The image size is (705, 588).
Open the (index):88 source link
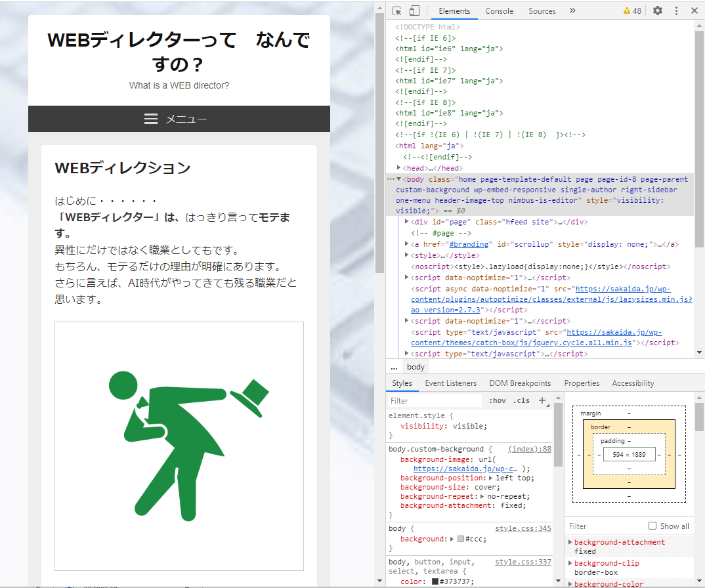click(530, 449)
